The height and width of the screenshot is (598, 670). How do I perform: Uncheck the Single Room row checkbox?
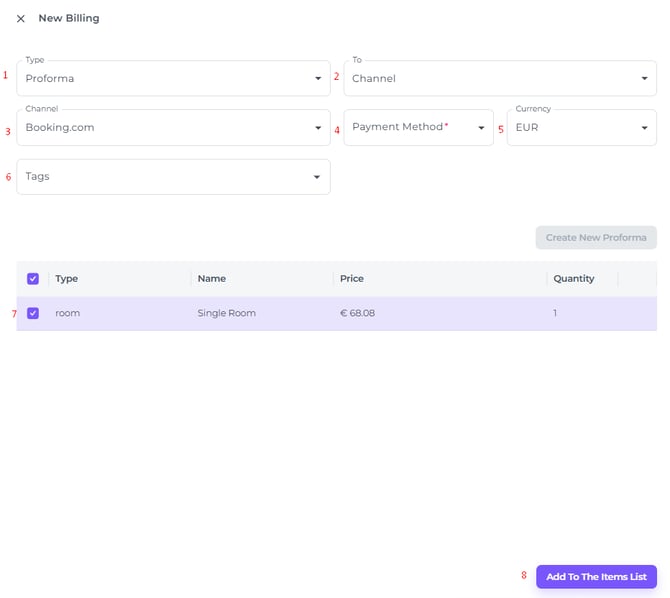click(x=33, y=313)
